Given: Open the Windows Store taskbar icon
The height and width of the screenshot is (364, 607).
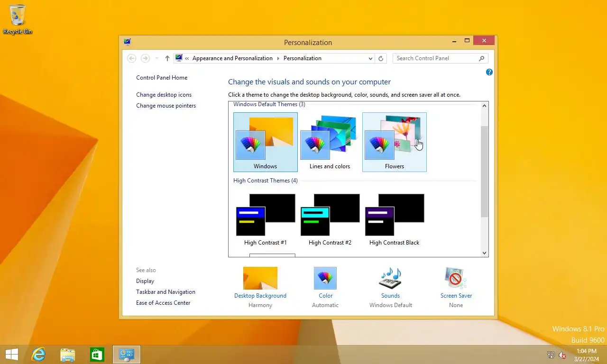Looking at the screenshot, I should [97, 355].
